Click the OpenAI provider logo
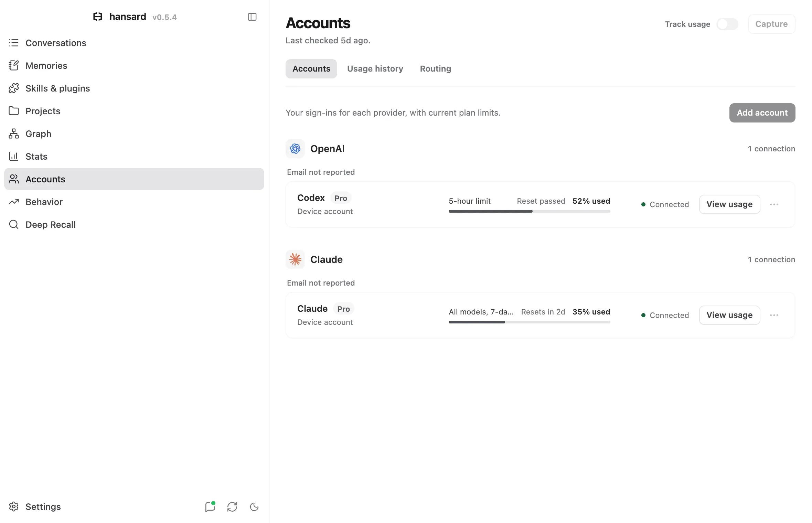This screenshot has height=523, width=812. (x=295, y=149)
